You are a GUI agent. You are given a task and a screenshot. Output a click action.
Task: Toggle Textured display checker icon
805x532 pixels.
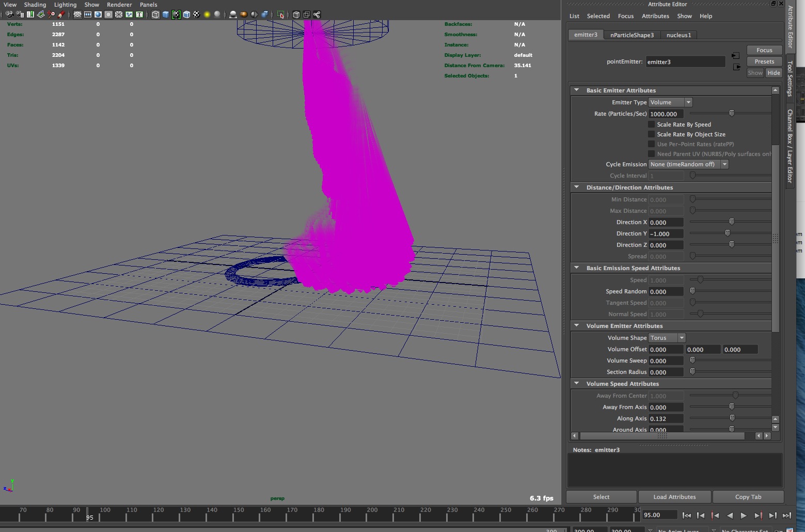(197, 14)
